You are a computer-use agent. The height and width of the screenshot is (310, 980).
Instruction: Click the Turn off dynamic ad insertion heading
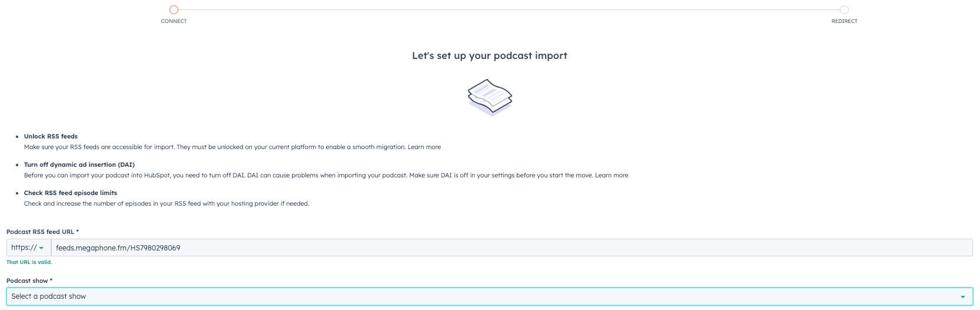tap(79, 165)
